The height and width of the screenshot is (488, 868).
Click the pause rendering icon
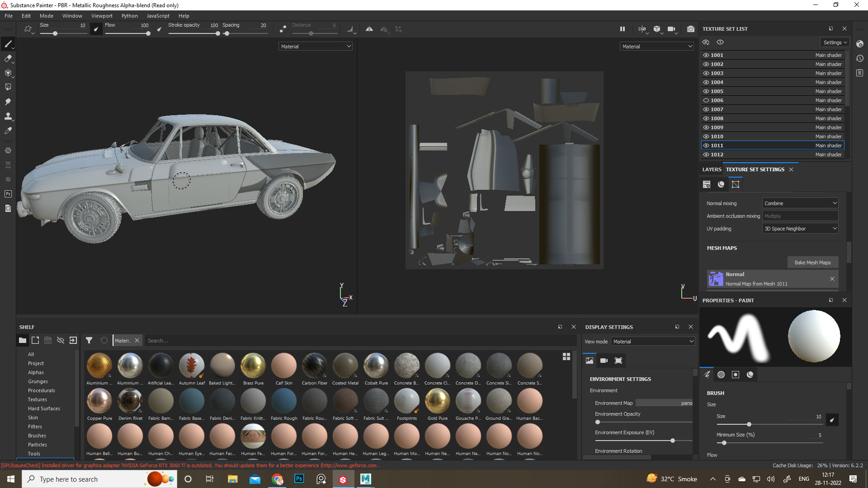(623, 29)
